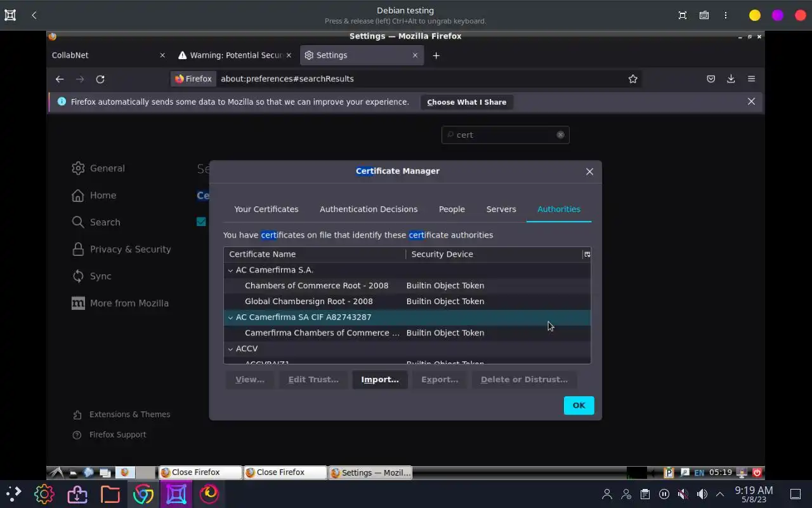This screenshot has height=508, width=812.
Task: Go back with the Firefox back arrow
Action: 60,79
